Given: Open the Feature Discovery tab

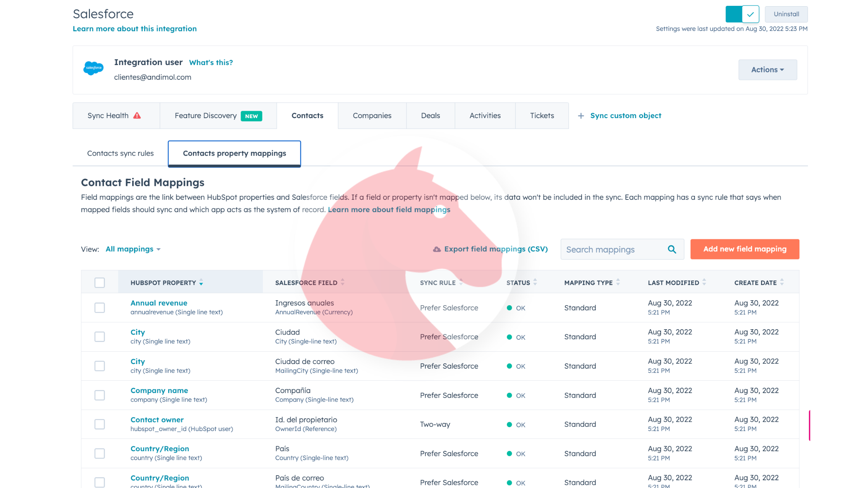Looking at the screenshot, I should point(218,116).
